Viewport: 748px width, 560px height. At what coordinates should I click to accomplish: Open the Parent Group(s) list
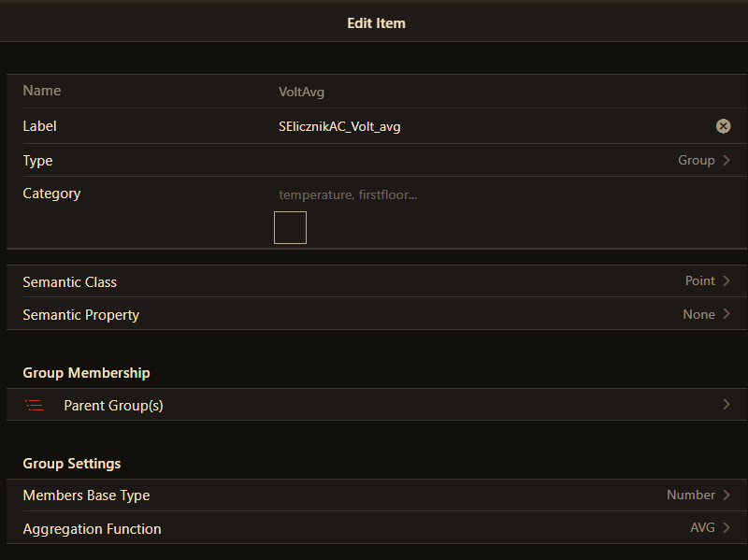(x=113, y=406)
